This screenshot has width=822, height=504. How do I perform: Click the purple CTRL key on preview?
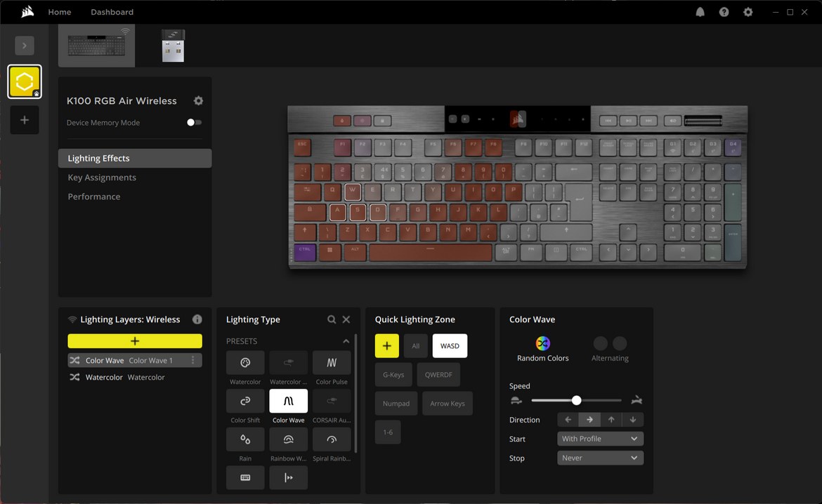click(305, 253)
